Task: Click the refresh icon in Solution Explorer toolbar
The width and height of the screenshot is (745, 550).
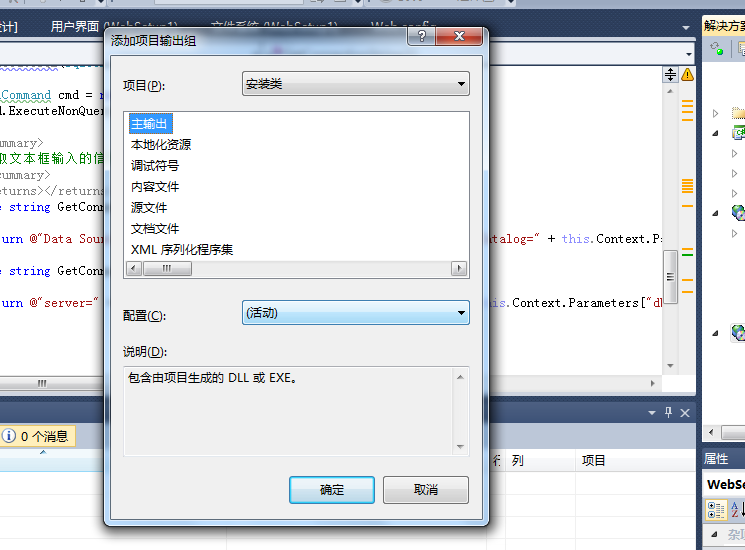Action: pyautogui.click(x=716, y=48)
